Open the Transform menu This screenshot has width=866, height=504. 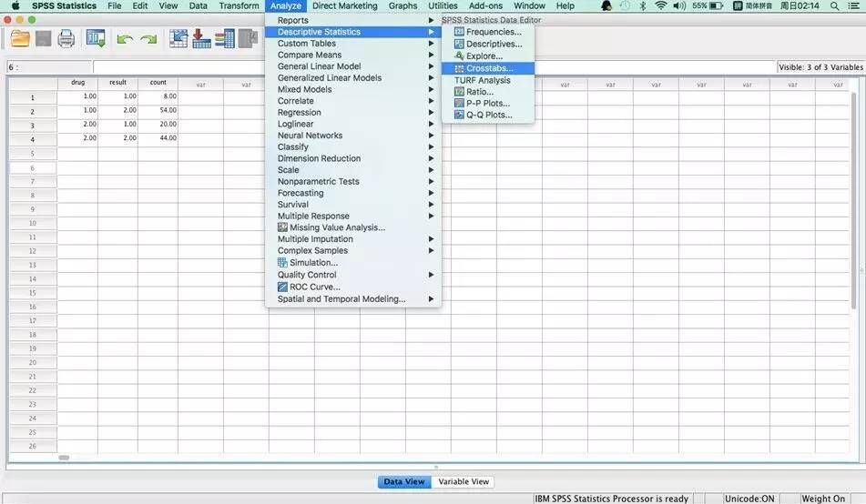(x=239, y=6)
